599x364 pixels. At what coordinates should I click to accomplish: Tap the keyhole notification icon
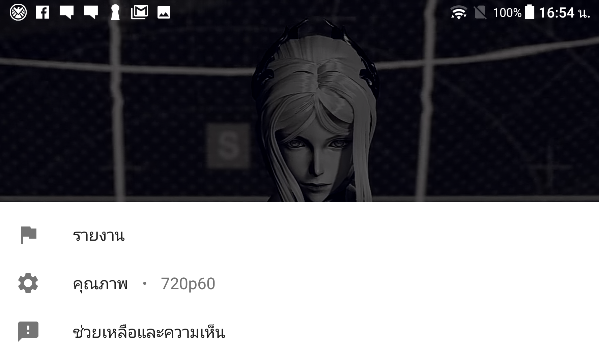click(x=115, y=12)
